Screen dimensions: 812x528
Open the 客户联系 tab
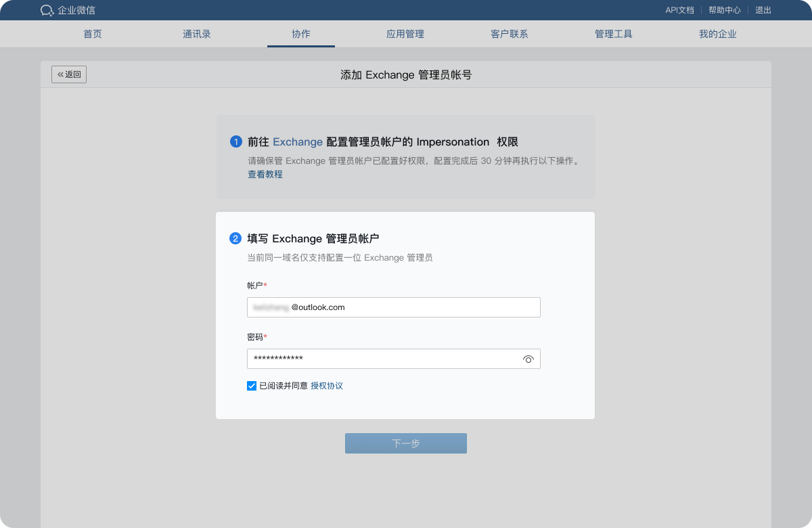[510, 34]
